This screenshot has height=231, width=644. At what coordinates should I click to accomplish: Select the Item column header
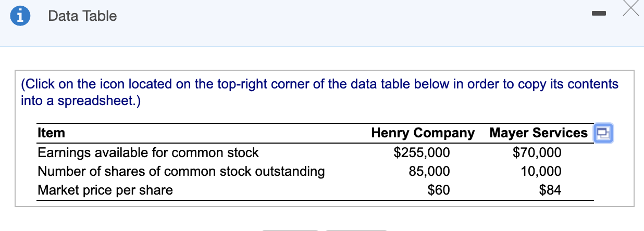52,133
